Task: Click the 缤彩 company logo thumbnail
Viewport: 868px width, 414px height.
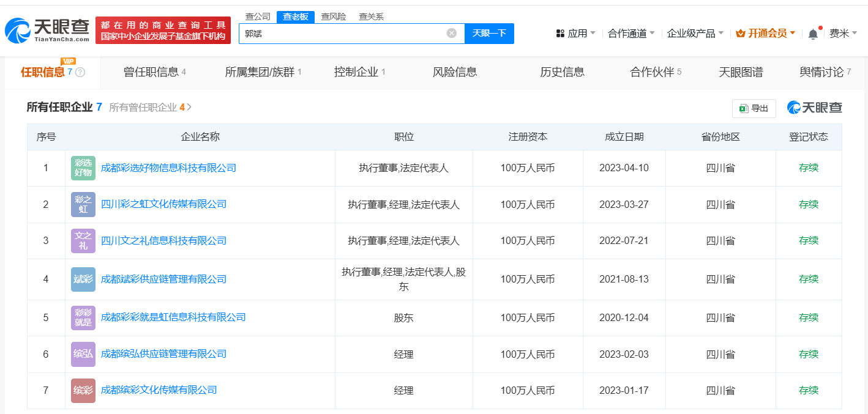Action: 83,390
